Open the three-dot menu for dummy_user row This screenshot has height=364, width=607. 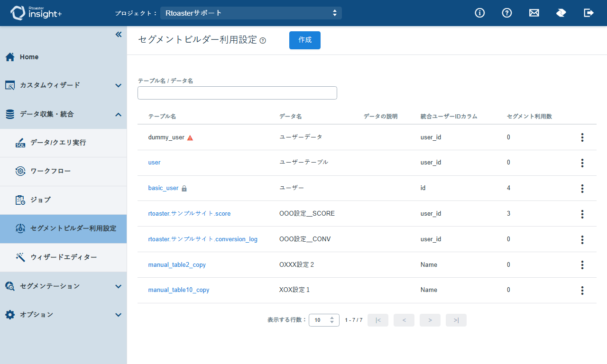(582, 137)
